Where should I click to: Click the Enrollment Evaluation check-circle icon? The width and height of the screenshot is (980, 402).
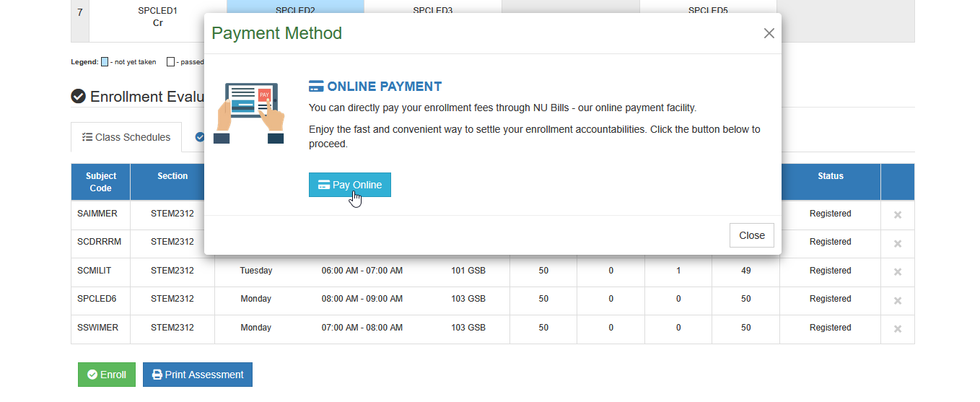point(79,96)
